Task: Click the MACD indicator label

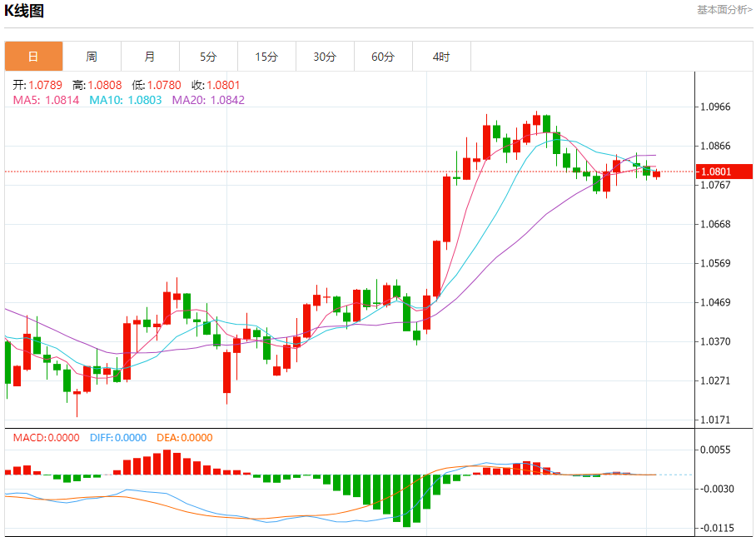Action: [46, 438]
